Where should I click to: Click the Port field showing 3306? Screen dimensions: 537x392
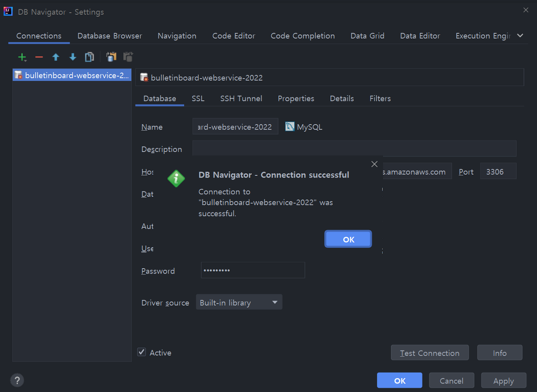[498, 171]
